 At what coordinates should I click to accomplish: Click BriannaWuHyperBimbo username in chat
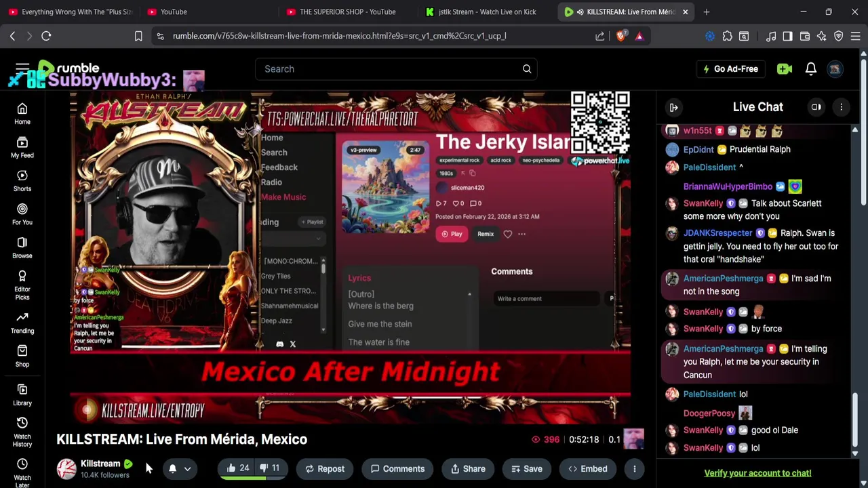(728, 186)
